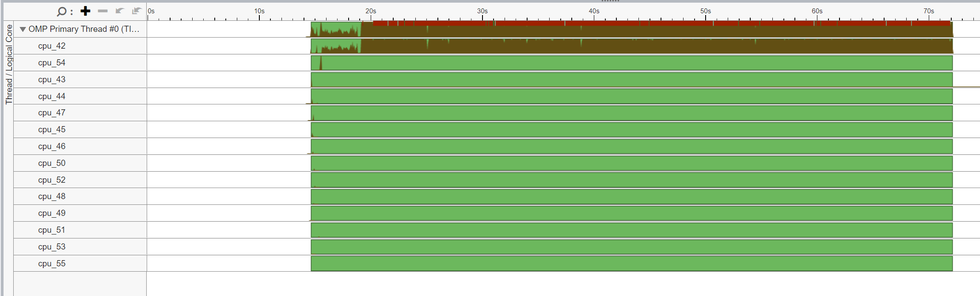
Task: Click the 0s mark on time ruler
Action: click(x=152, y=11)
